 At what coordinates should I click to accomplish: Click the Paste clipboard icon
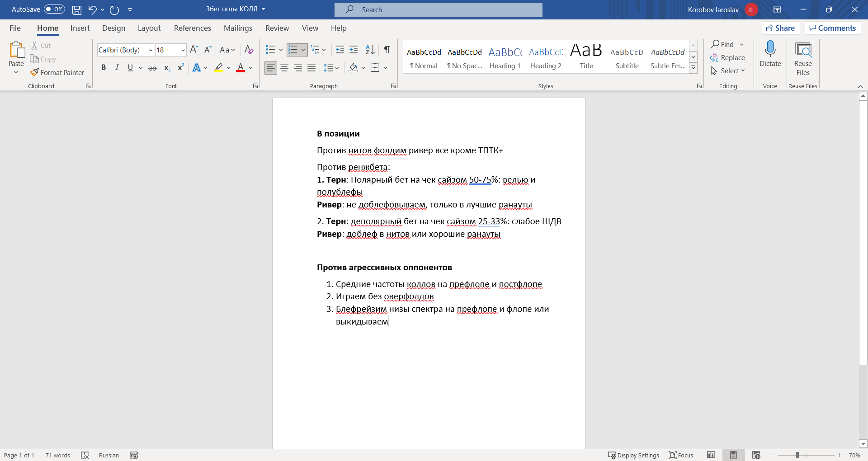pos(17,50)
